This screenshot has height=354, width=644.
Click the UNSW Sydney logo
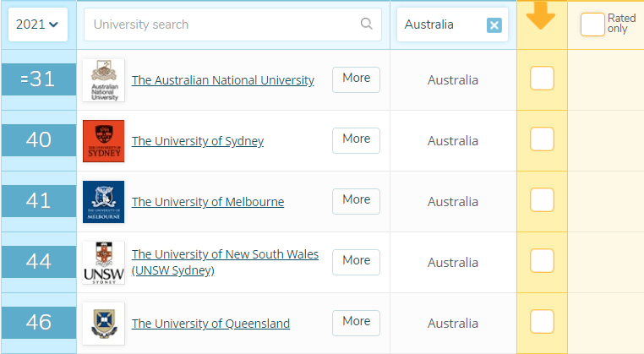pyautogui.click(x=103, y=263)
